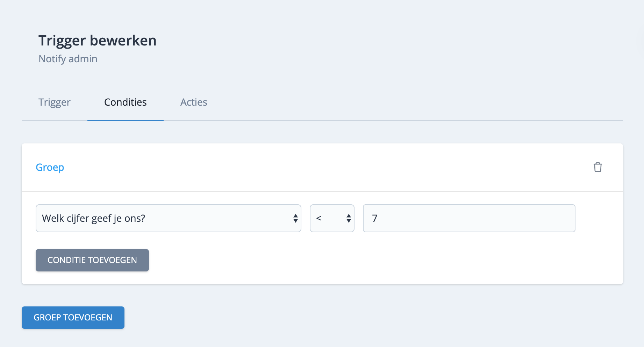
Task: Click the number 7 in the value box
Action: coord(375,218)
